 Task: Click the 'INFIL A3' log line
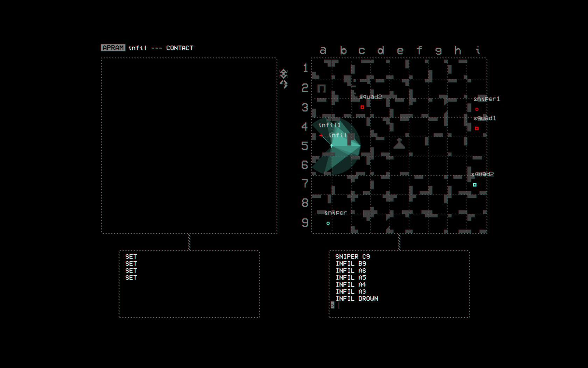[351, 292]
